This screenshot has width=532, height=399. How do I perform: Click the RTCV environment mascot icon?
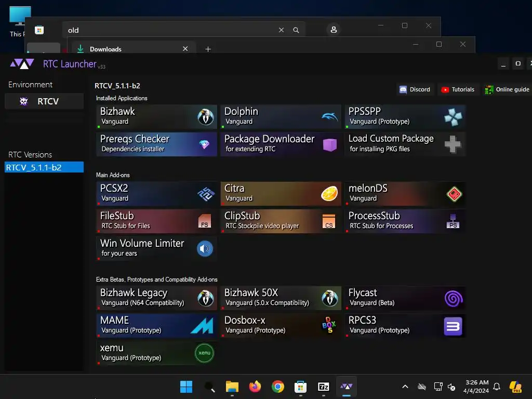click(x=24, y=101)
